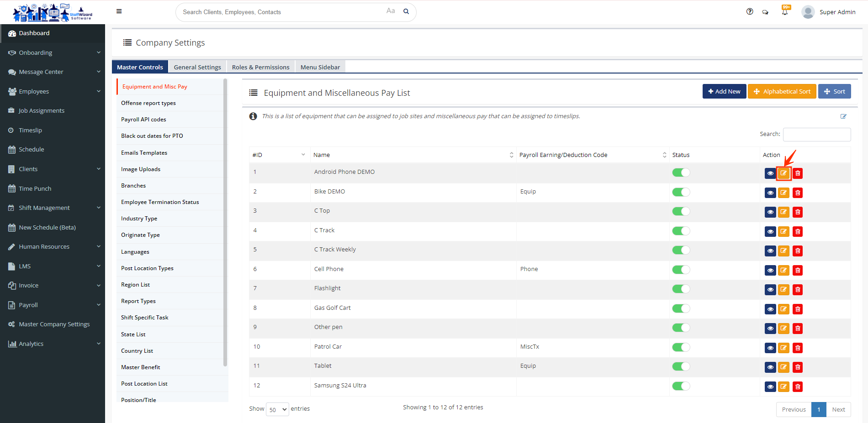Disable status toggle for Flashlight
The width and height of the screenshot is (868, 423).
681,289
